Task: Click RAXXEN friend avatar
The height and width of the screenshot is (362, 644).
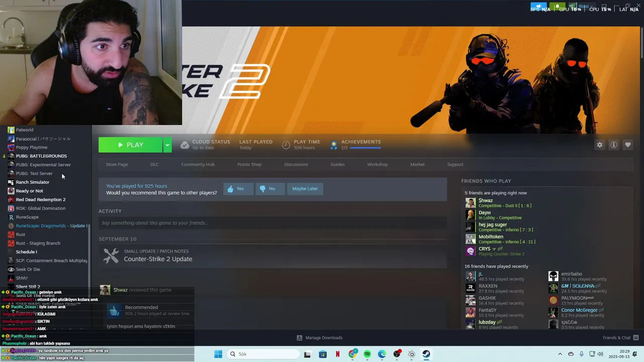Action: click(470, 288)
